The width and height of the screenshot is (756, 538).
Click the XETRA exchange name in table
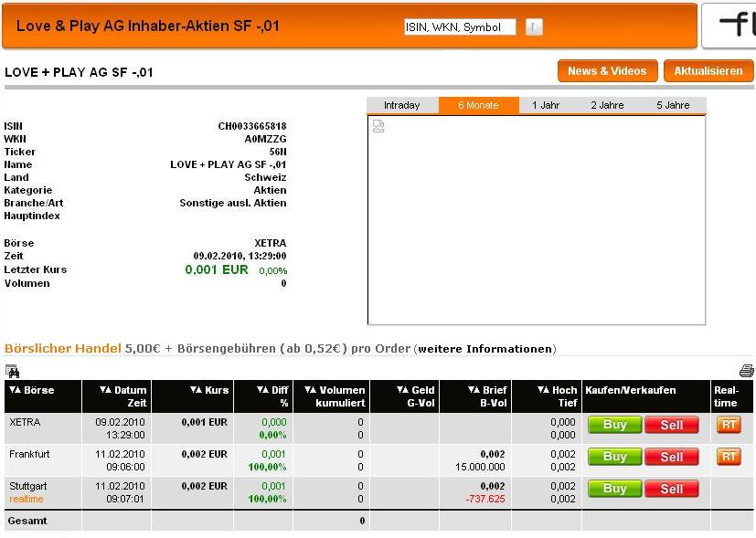(x=25, y=422)
